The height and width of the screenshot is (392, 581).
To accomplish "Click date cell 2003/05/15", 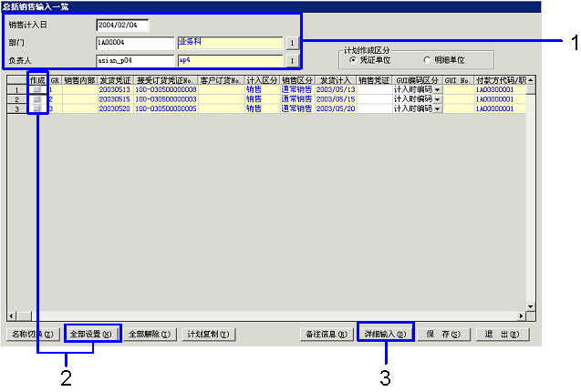I will tap(336, 99).
